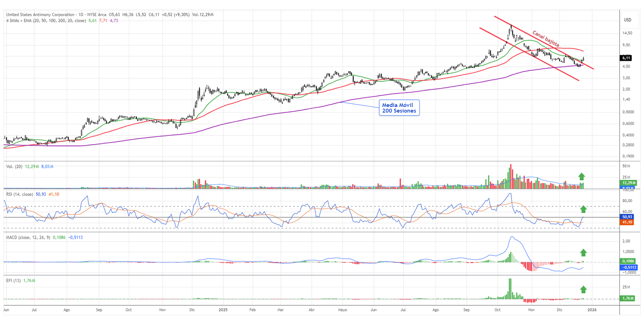Click the green up arrow in Volume pane
Viewport: 644px width, 336px height.
(582, 176)
